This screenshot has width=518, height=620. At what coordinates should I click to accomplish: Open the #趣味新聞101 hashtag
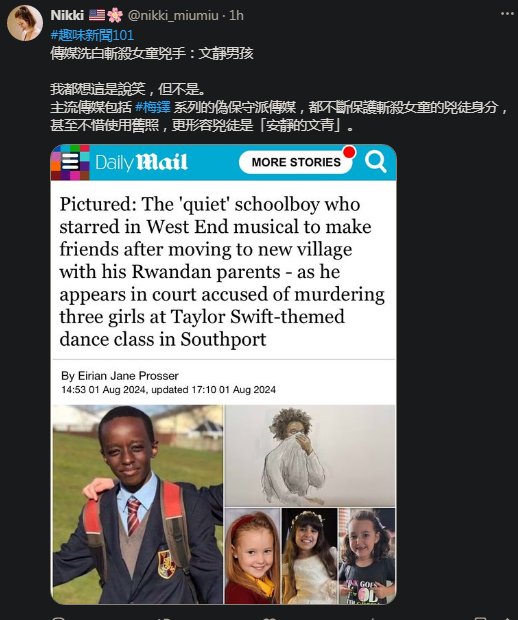92,35
